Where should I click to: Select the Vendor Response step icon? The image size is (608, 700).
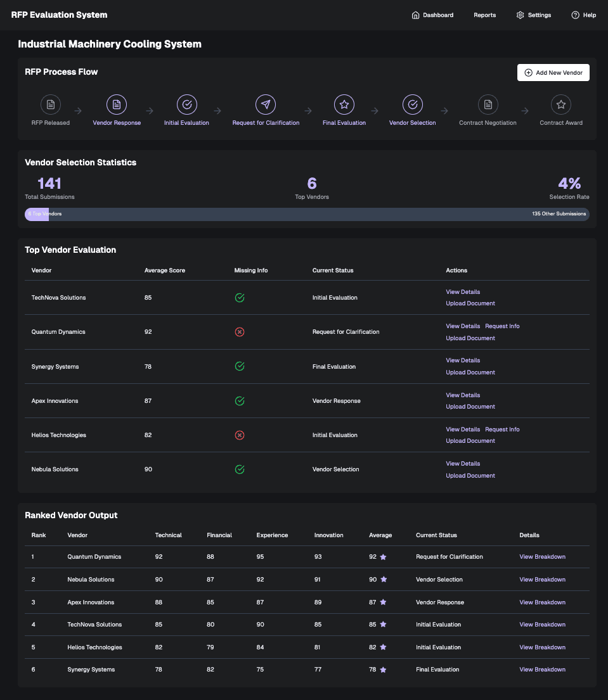tap(117, 105)
